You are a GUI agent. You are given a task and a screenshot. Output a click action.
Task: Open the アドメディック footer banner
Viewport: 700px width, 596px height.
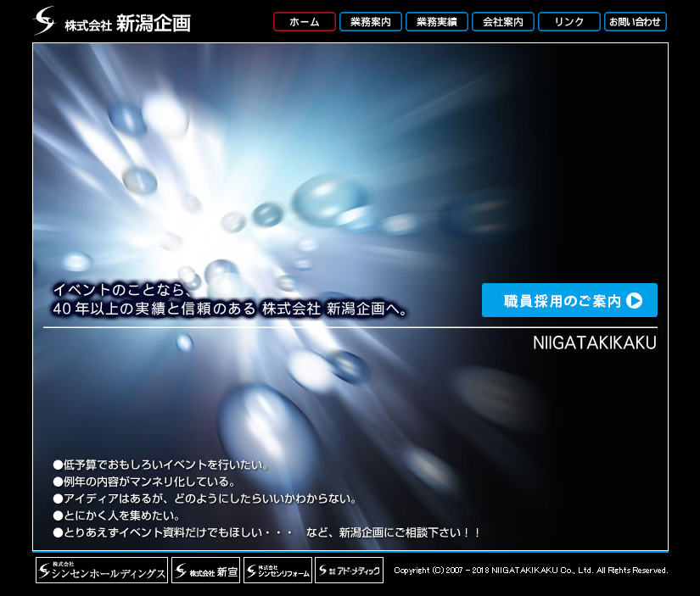(349, 571)
